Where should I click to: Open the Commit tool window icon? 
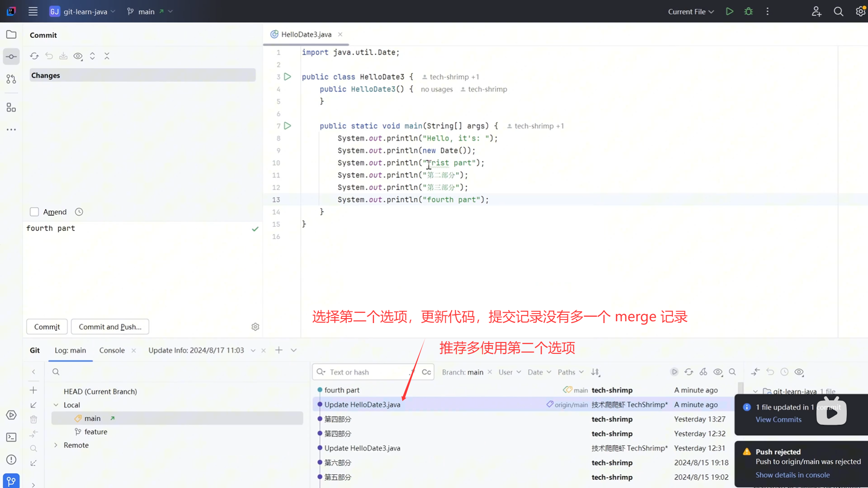click(11, 57)
